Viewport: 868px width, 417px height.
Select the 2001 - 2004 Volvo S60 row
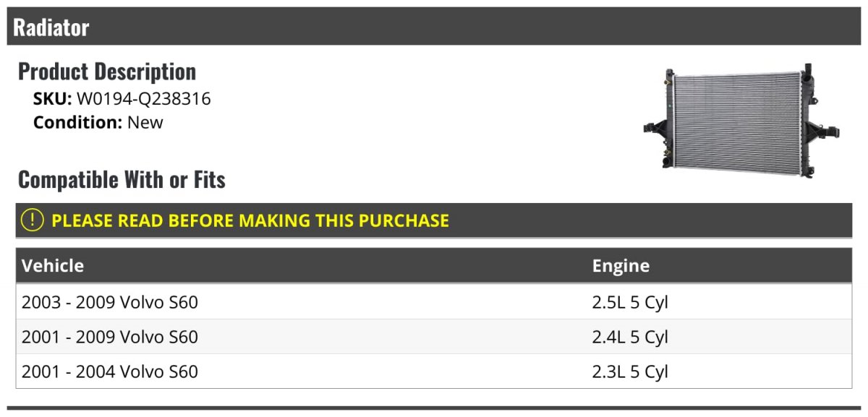110,371
